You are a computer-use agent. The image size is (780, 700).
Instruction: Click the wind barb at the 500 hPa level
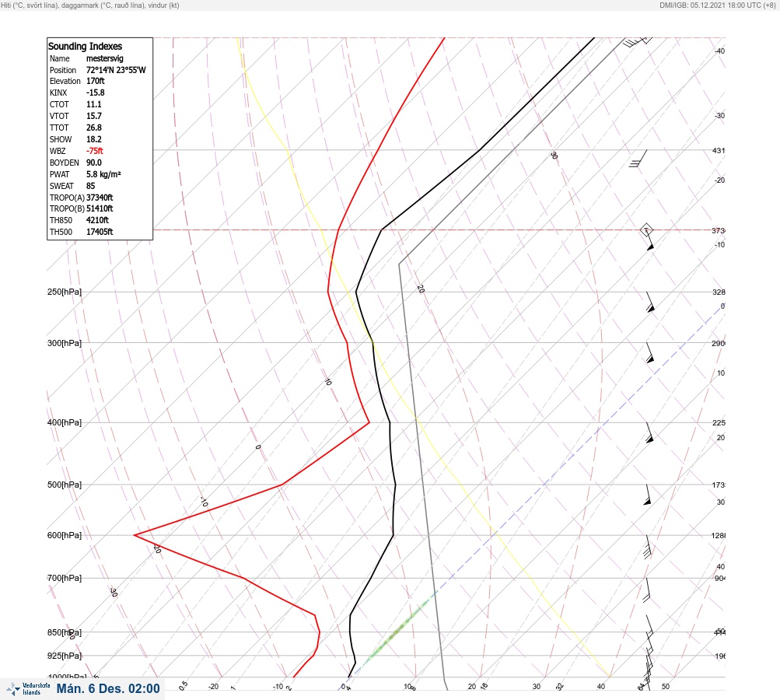tap(648, 495)
